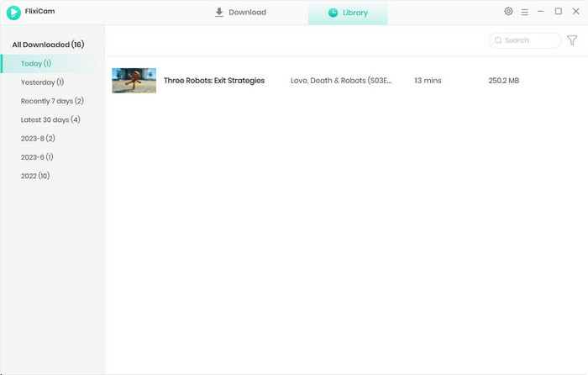Click the magnifier icon in search box
The height and width of the screenshot is (375, 588).
coord(498,40)
